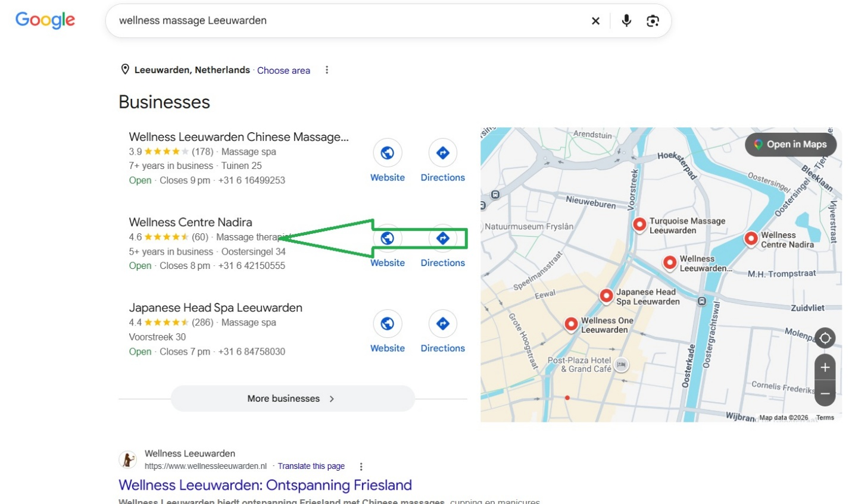Open Wellness Centre Nadira listing title
Screen dimensions: 852x504
pos(191,222)
